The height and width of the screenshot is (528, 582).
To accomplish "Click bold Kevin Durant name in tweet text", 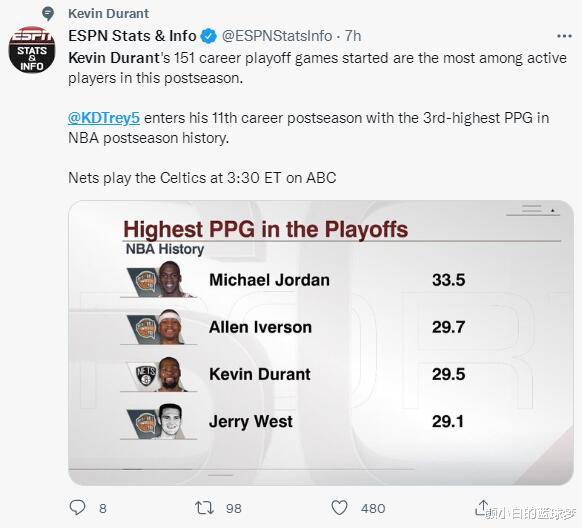I will coord(114,58).
